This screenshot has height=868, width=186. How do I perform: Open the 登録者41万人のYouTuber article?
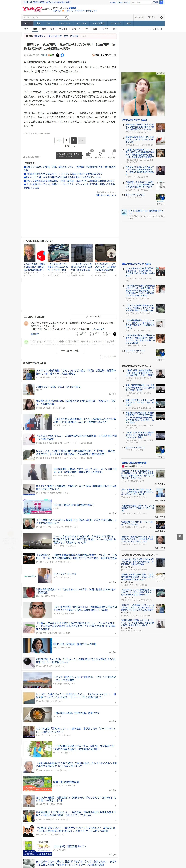click(x=76, y=402)
